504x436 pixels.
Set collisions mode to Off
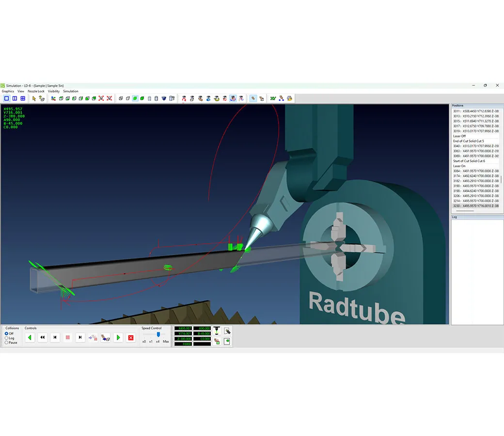(x=6, y=334)
